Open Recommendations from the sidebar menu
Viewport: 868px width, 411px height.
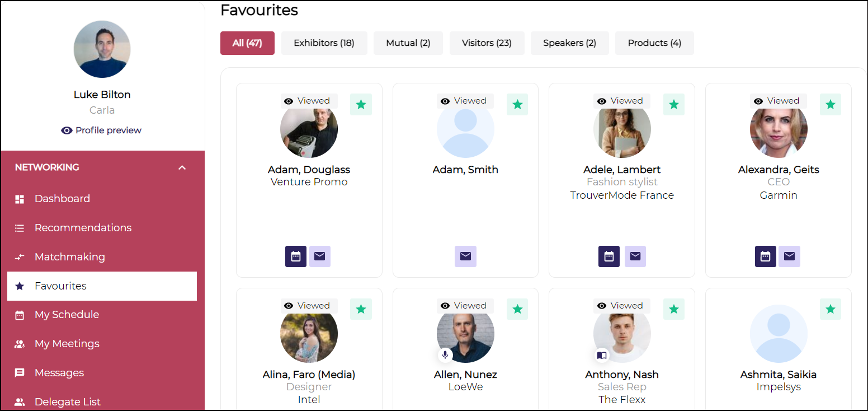[x=83, y=228]
